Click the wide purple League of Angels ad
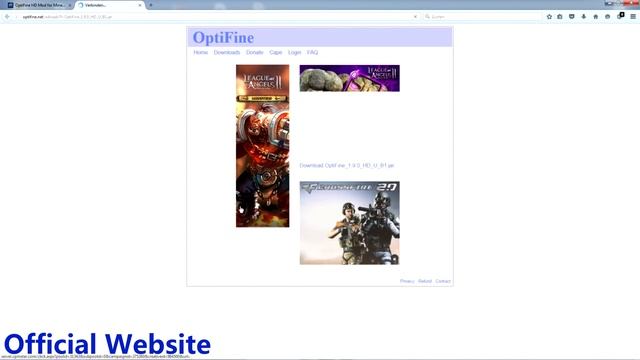The width and height of the screenshot is (640, 360). pos(350,78)
